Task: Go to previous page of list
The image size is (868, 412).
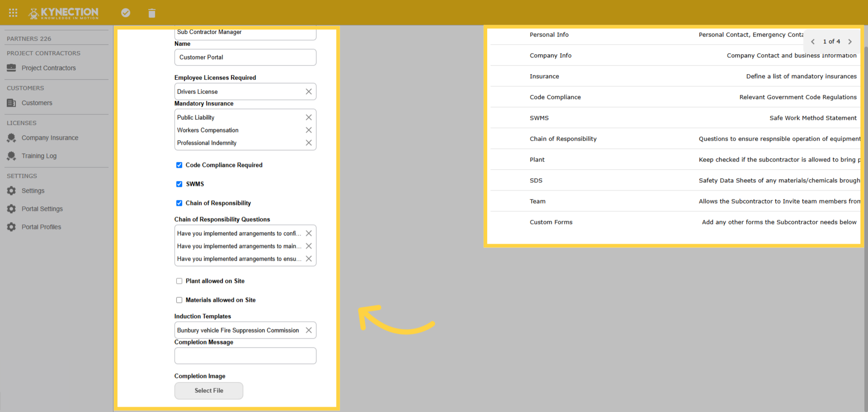Action: pyautogui.click(x=813, y=42)
